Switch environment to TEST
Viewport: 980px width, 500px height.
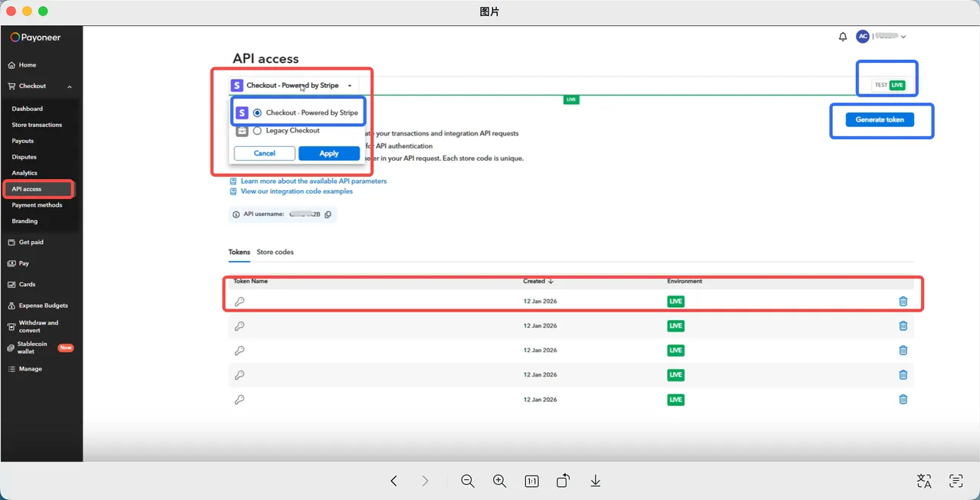click(x=881, y=85)
